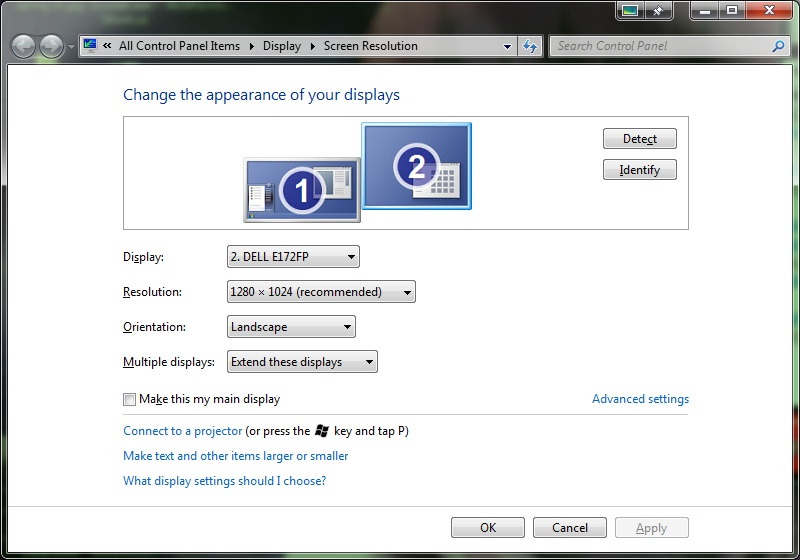Navigate to All Control Panel Items breadcrumb
Screen dimensions: 800x560
(x=179, y=46)
